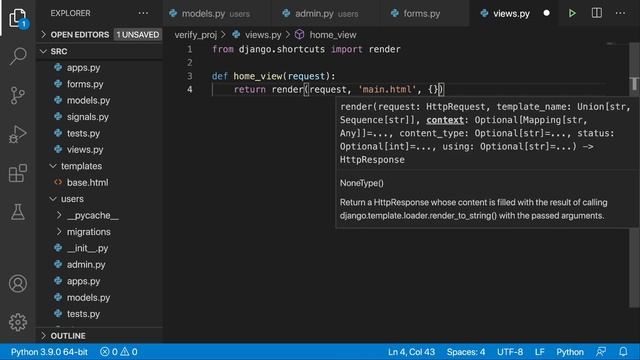Viewport: 640px width, 360px height.
Task: Click the word render on line 1
Action: click(384, 49)
